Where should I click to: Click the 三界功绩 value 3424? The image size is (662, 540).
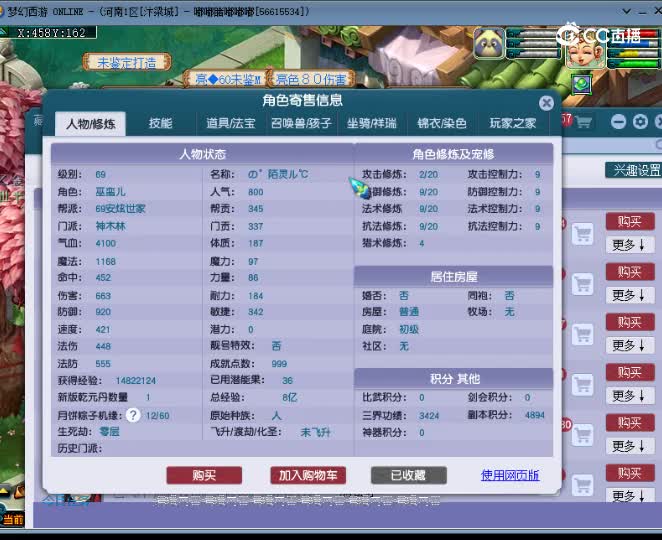pos(429,415)
